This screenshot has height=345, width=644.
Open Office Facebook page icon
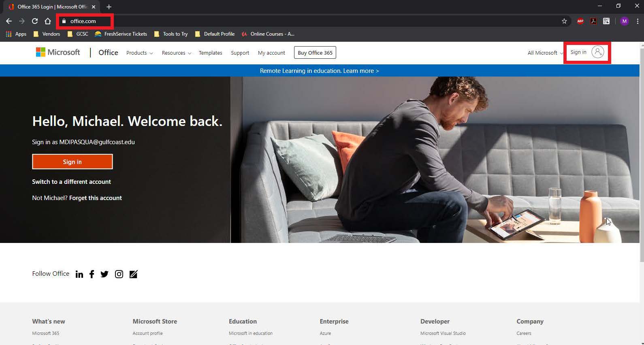(x=92, y=274)
